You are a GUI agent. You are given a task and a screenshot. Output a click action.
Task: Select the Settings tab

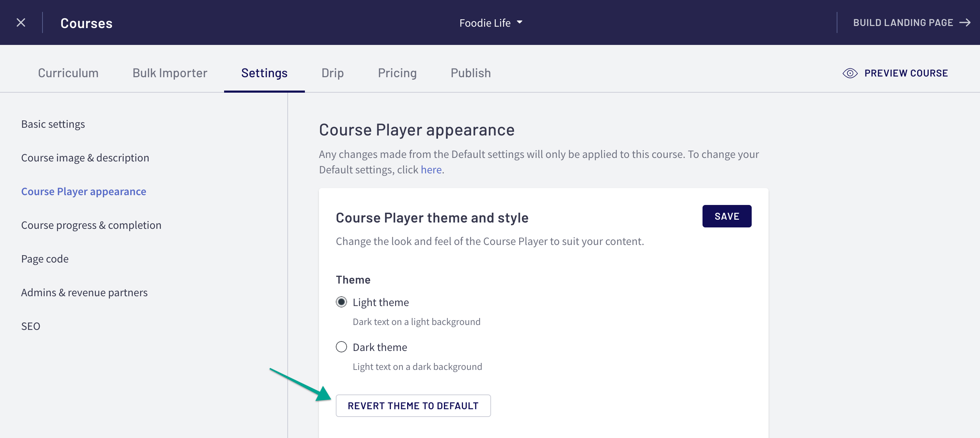[264, 73]
